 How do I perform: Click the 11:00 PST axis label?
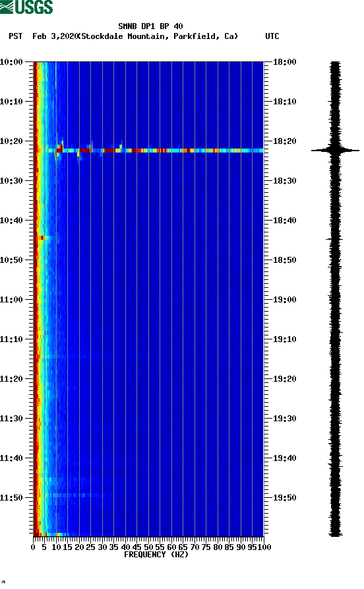[11, 300]
